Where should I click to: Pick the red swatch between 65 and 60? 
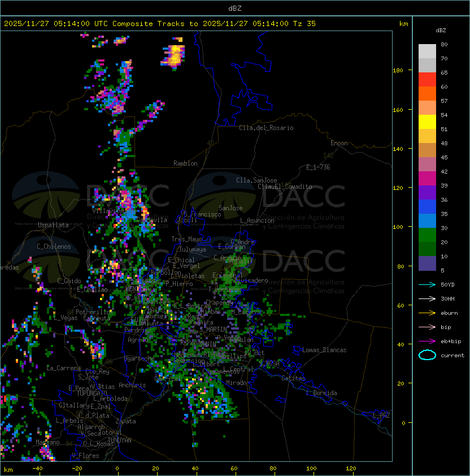pyautogui.click(x=427, y=80)
